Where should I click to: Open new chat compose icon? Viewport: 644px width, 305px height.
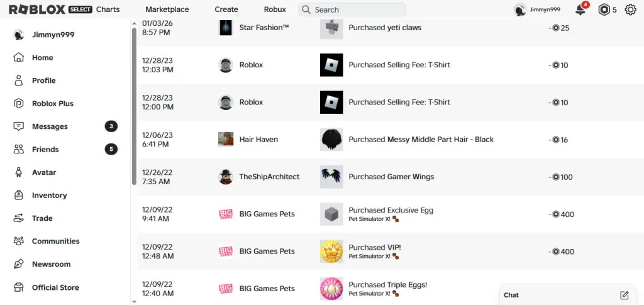click(x=625, y=295)
